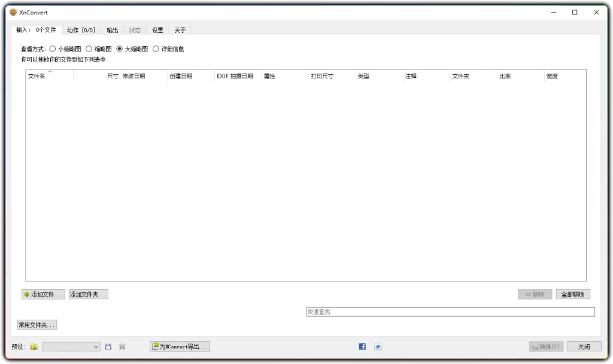Viewport: 613px width, 364px height.
Task: Delete the preset with the X icon
Action: point(122,347)
